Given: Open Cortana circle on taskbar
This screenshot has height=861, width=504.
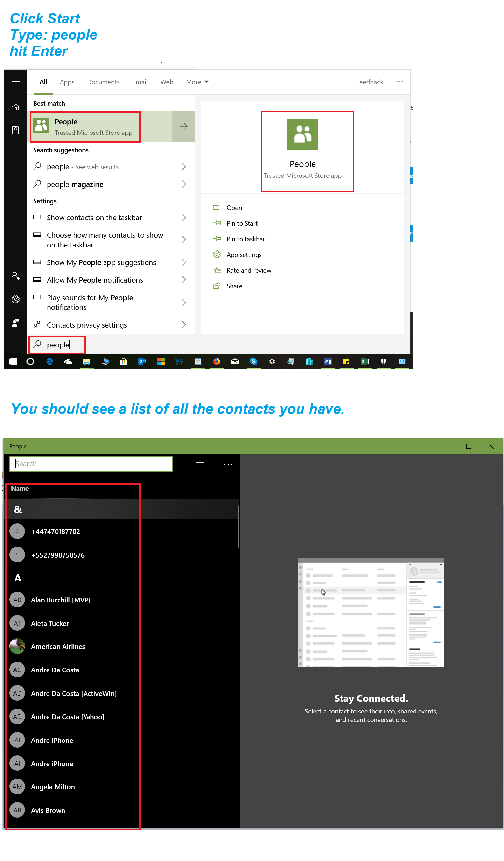Looking at the screenshot, I should [30, 361].
